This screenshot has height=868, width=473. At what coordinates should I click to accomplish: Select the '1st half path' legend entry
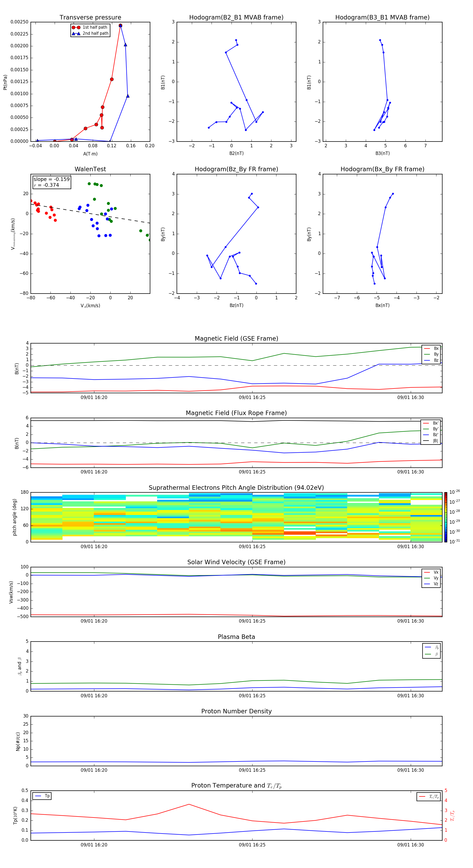[x=90, y=27]
